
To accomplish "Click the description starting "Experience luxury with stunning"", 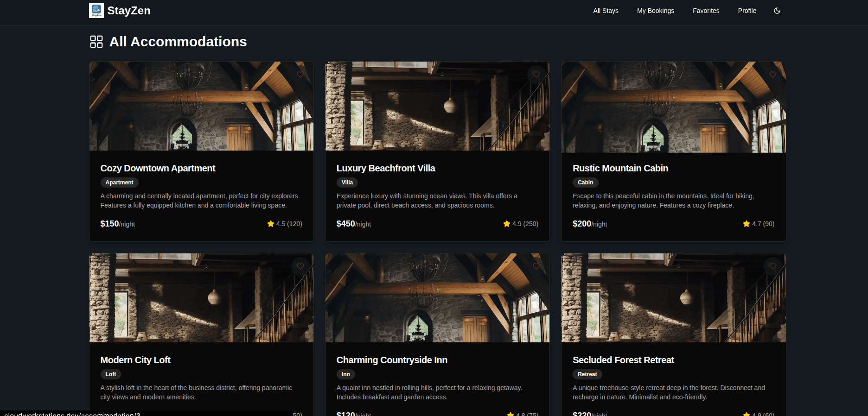I will coord(427,201).
